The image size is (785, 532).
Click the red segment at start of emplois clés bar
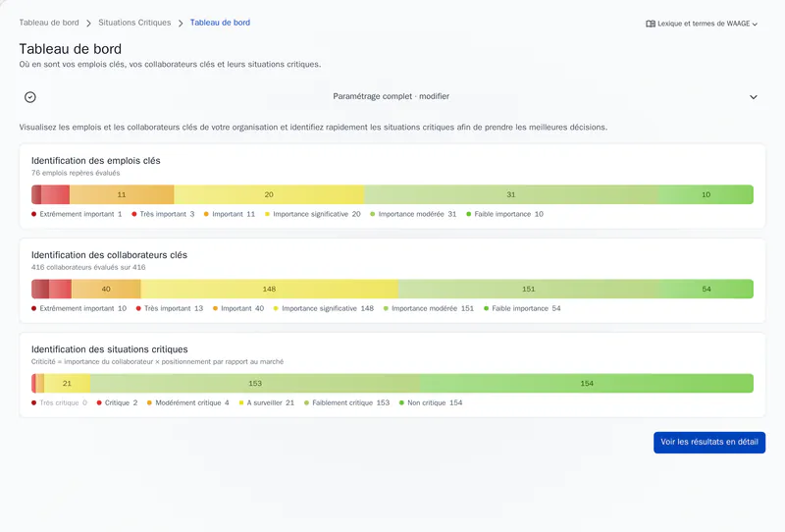click(x=36, y=194)
